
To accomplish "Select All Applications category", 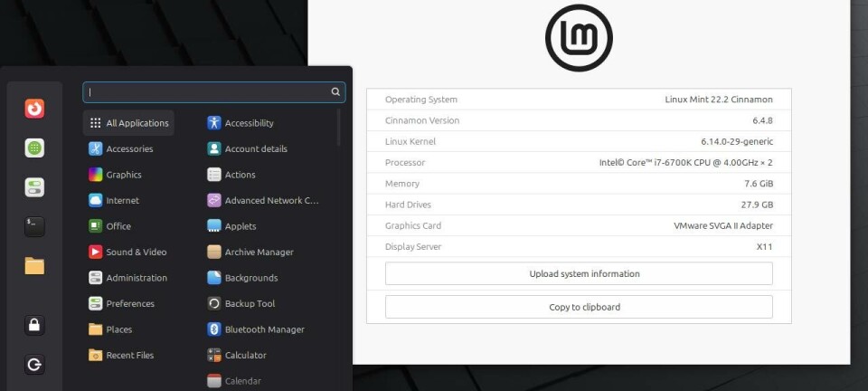I will pos(128,123).
